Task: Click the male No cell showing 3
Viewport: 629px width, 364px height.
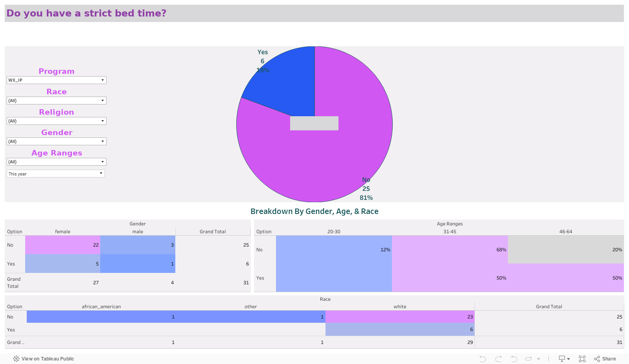Action: click(x=138, y=245)
